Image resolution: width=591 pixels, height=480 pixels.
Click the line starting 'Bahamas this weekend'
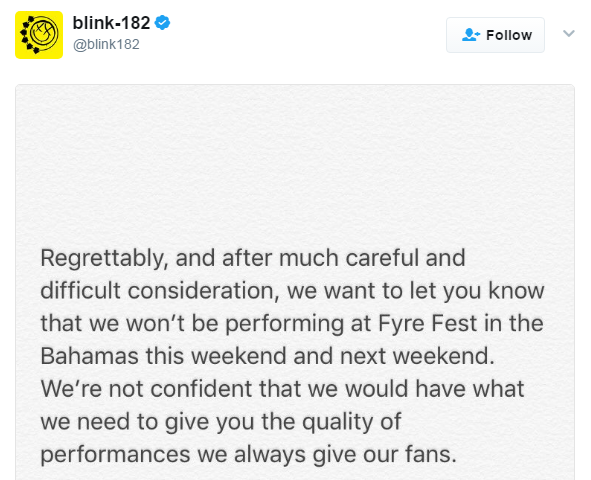267,357
